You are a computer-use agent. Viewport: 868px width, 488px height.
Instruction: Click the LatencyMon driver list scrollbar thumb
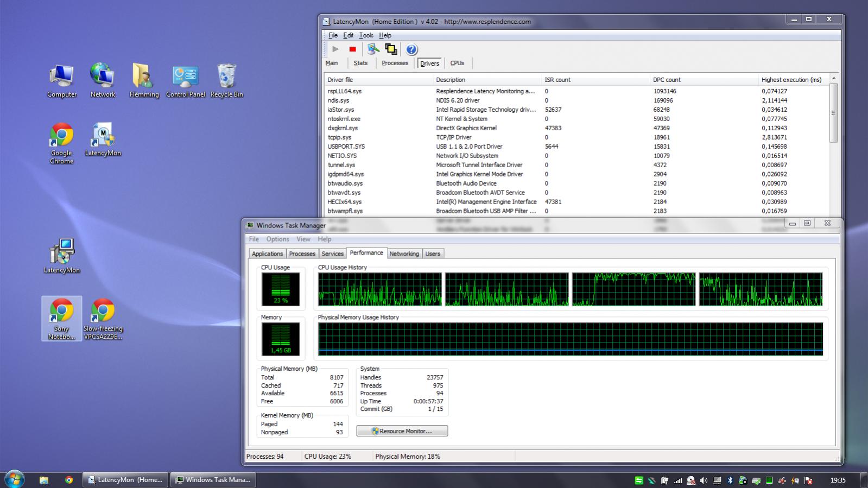833,113
